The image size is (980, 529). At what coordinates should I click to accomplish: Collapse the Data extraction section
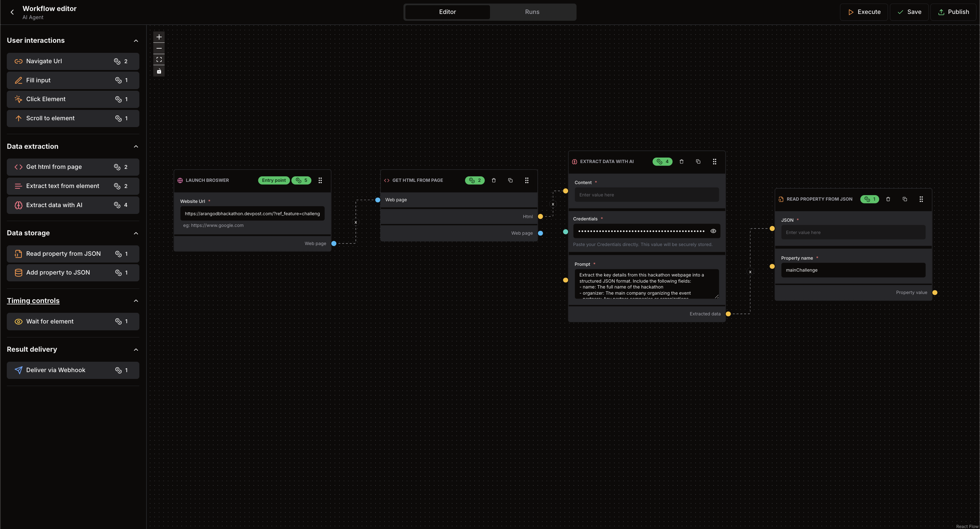coord(136,147)
